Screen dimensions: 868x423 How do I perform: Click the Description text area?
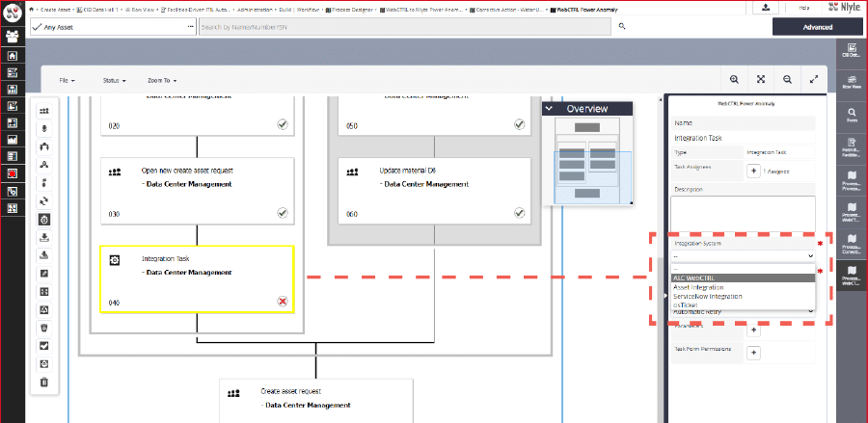(743, 214)
